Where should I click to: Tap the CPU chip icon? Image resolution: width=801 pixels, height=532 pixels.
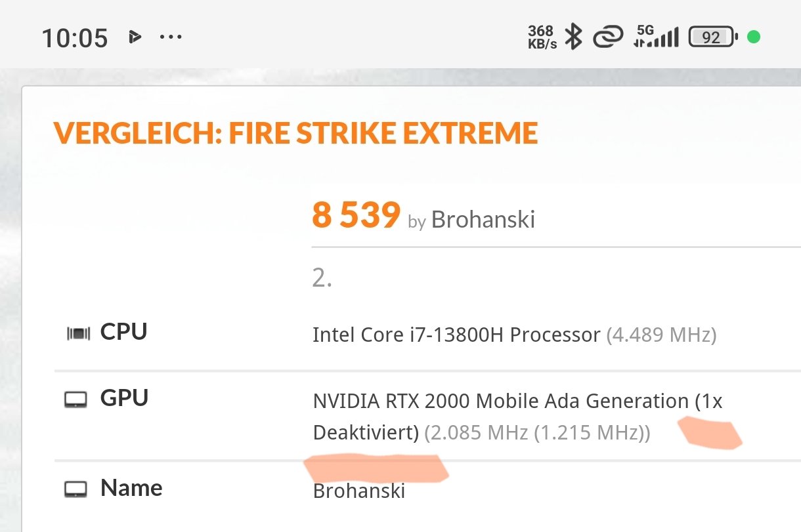click(79, 335)
